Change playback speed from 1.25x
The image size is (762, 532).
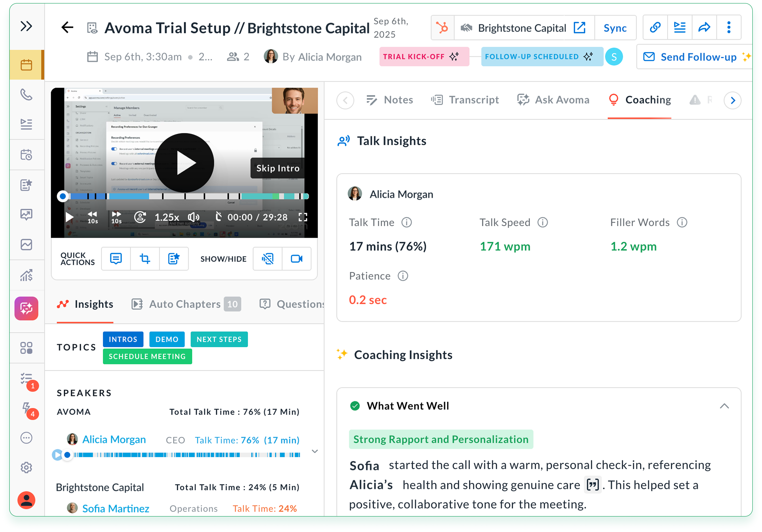(167, 218)
